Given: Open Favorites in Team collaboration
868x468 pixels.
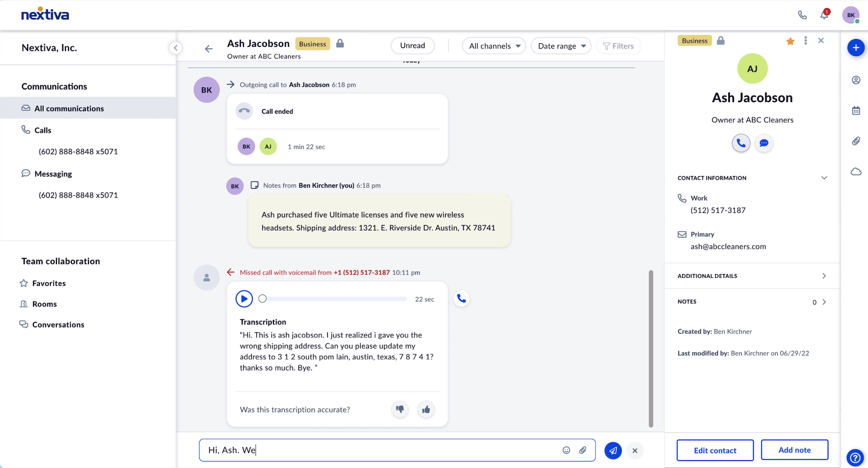Looking at the screenshot, I should tap(43, 283).
